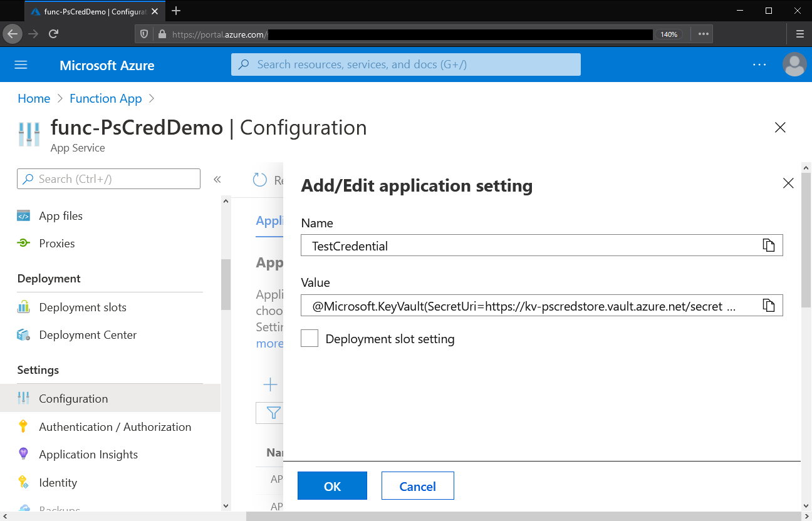
Task: Click the Configuration sliders icon in the sidebar
Action: click(x=23, y=398)
